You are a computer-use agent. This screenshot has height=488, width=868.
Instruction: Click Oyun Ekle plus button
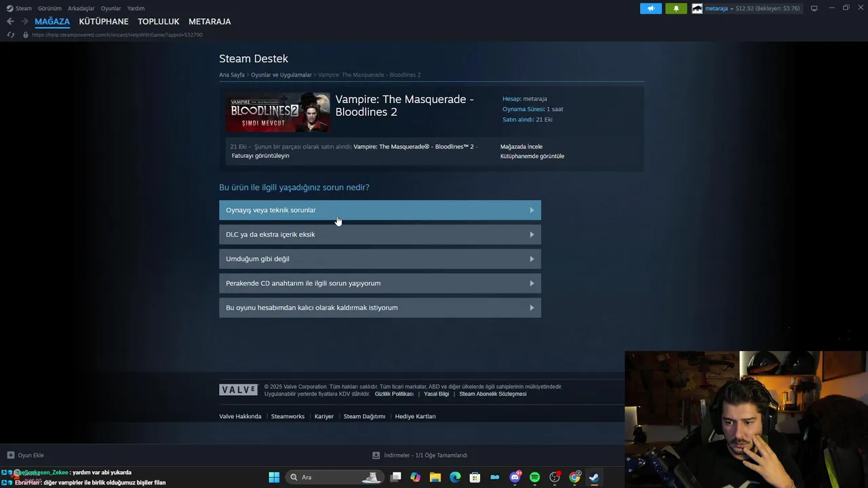[x=26, y=455]
